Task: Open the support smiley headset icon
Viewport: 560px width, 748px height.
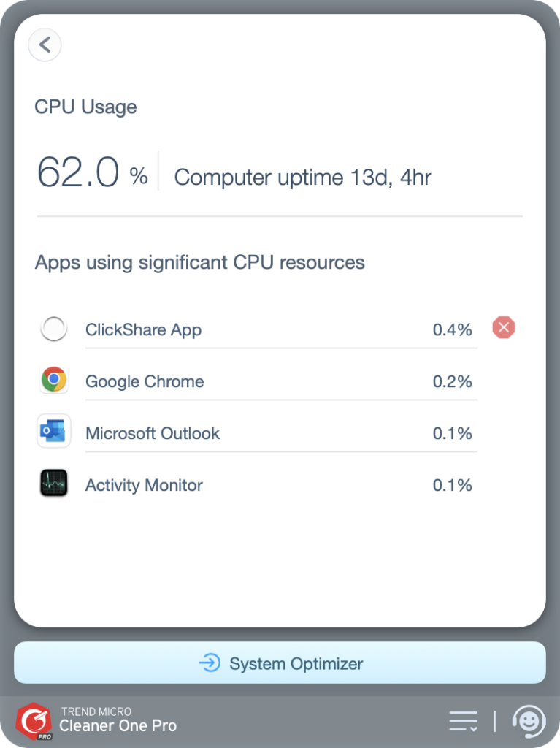Action: (x=528, y=721)
